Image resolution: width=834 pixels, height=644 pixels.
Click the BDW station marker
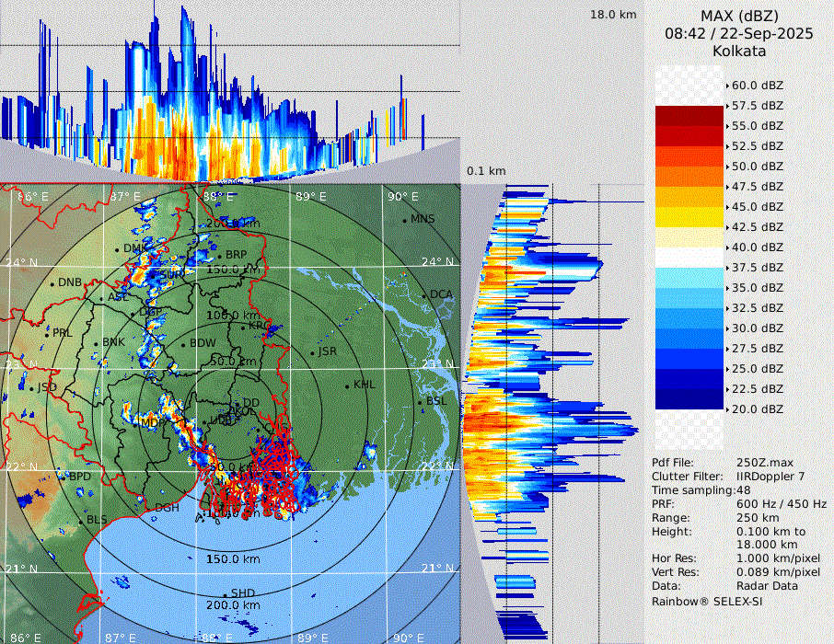pyautogui.click(x=183, y=344)
